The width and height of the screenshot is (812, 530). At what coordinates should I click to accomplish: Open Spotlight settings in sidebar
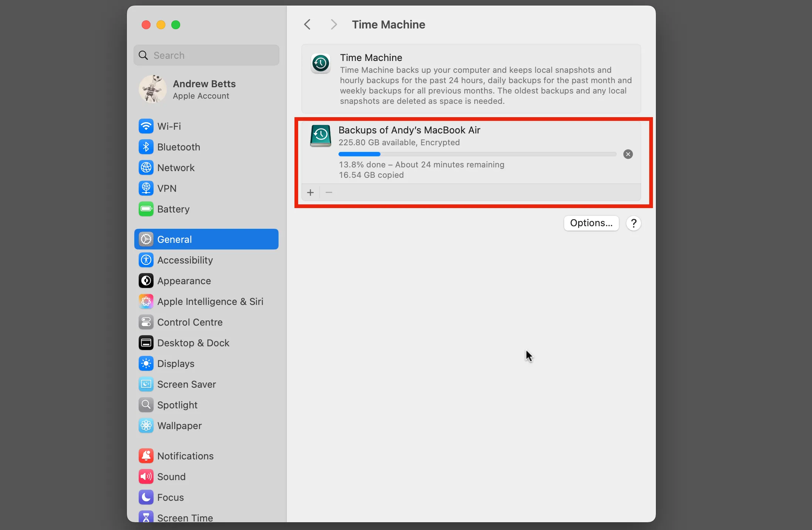pyautogui.click(x=177, y=405)
